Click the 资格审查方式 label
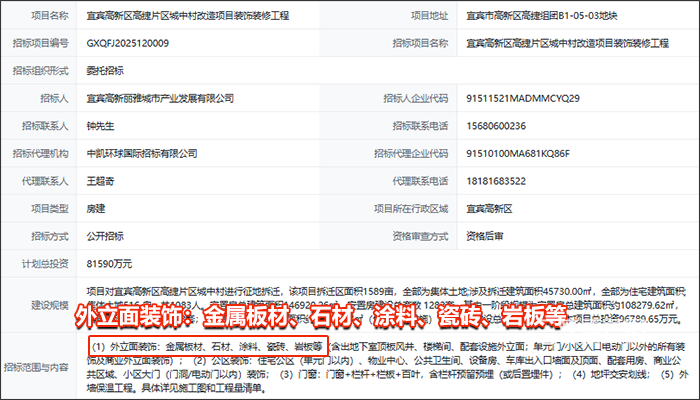 coord(420,236)
